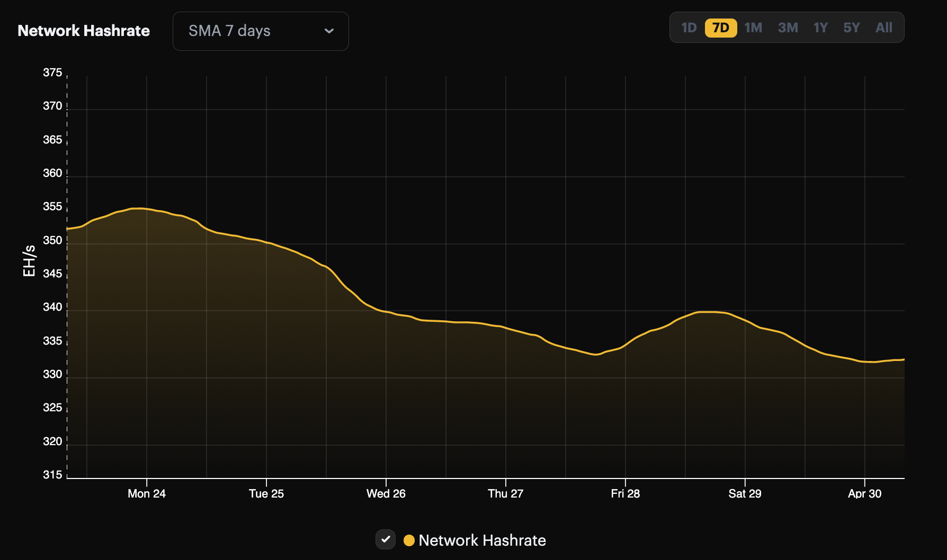Select the 7D time range

(720, 28)
